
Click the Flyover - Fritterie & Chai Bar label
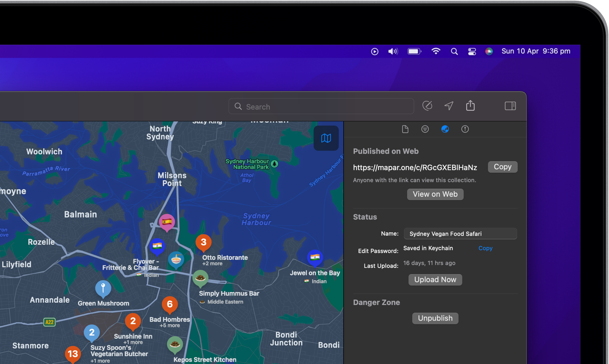coord(131,265)
